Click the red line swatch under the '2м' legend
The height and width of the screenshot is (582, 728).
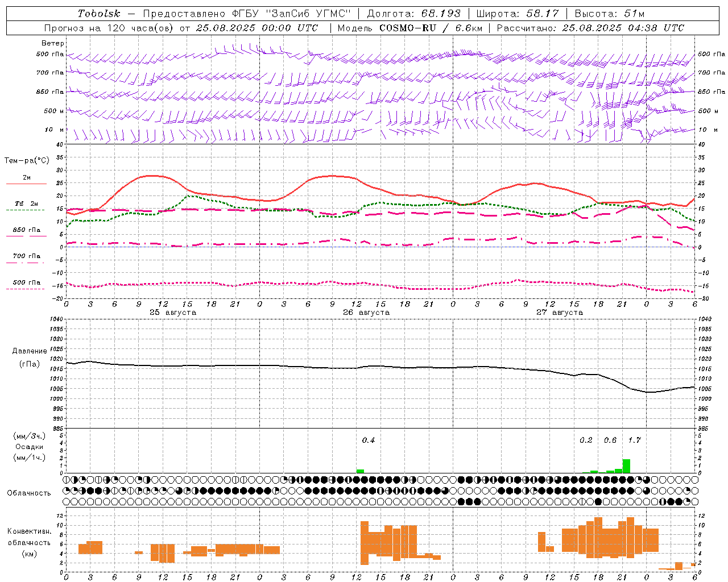point(26,184)
